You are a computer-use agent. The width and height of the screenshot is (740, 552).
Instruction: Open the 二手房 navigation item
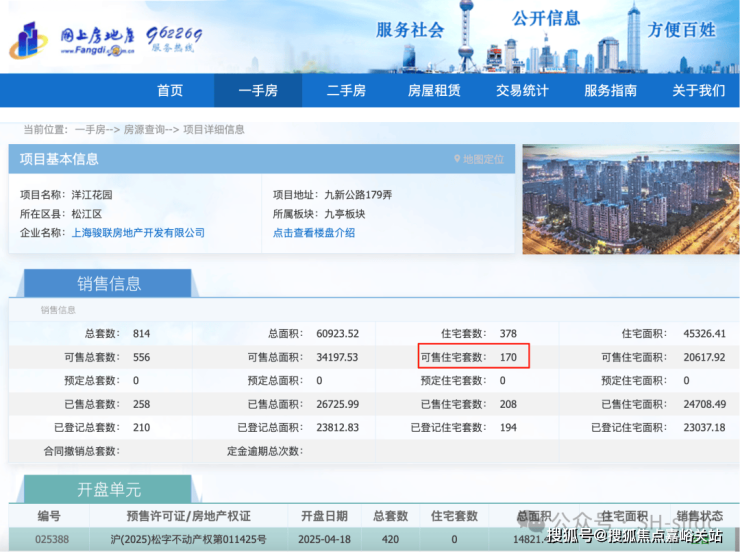[346, 90]
